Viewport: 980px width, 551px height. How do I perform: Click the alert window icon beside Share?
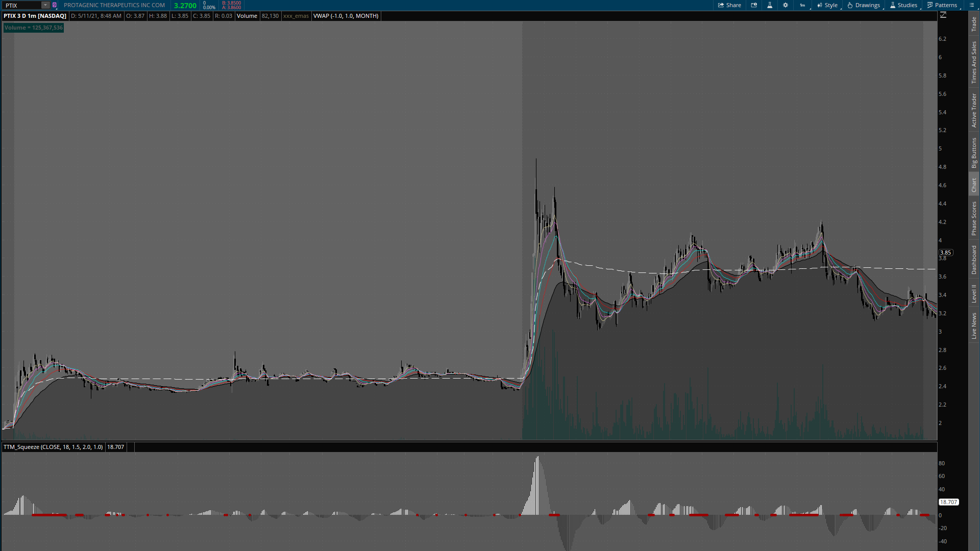point(754,5)
